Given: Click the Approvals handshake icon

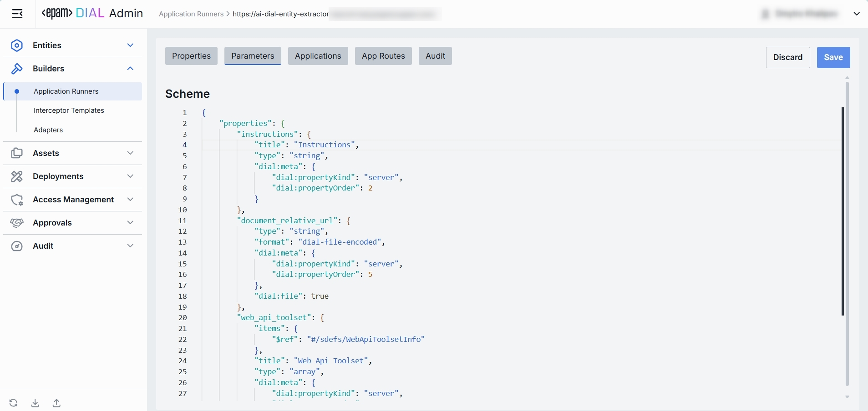Looking at the screenshot, I should point(17,223).
